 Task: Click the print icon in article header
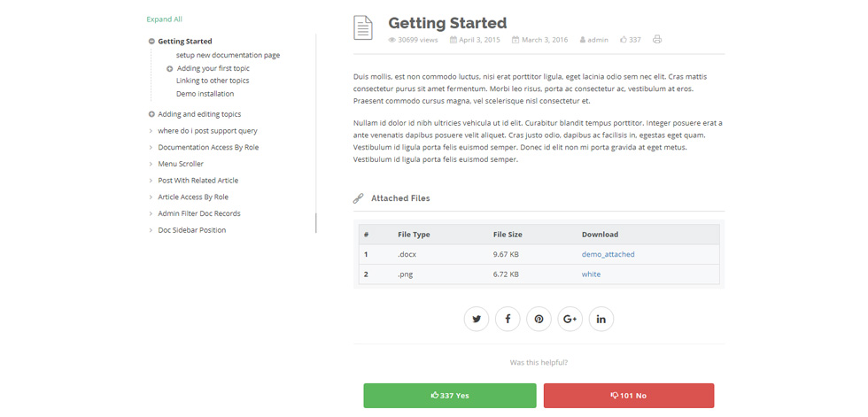coord(657,39)
